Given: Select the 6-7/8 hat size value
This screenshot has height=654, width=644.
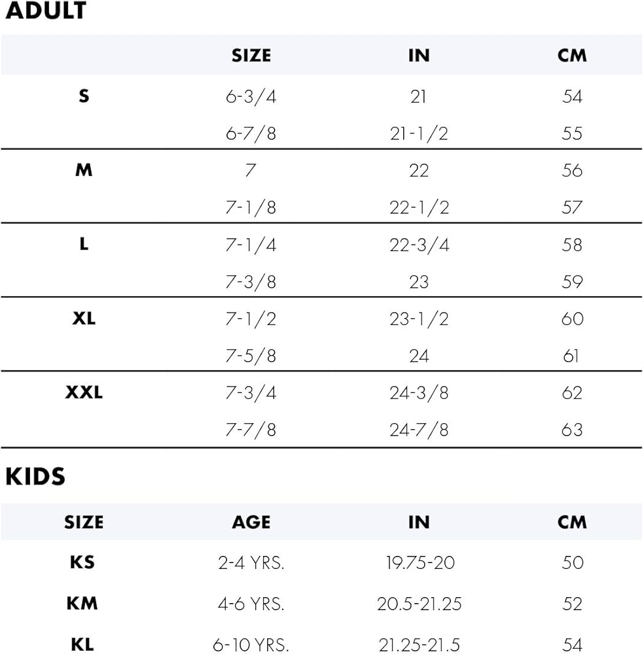Looking at the screenshot, I should (x=251, y=134).
